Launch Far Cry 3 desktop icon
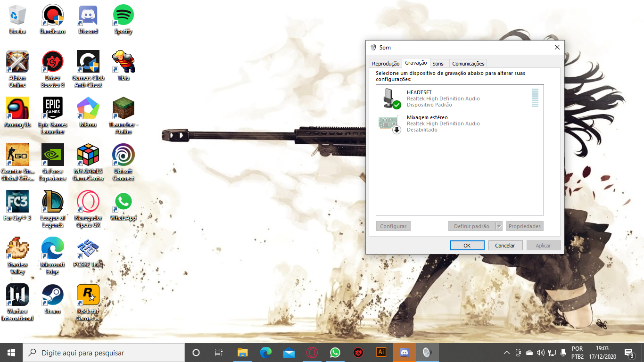This screenshot has width=644, height=362. point(17,206)
